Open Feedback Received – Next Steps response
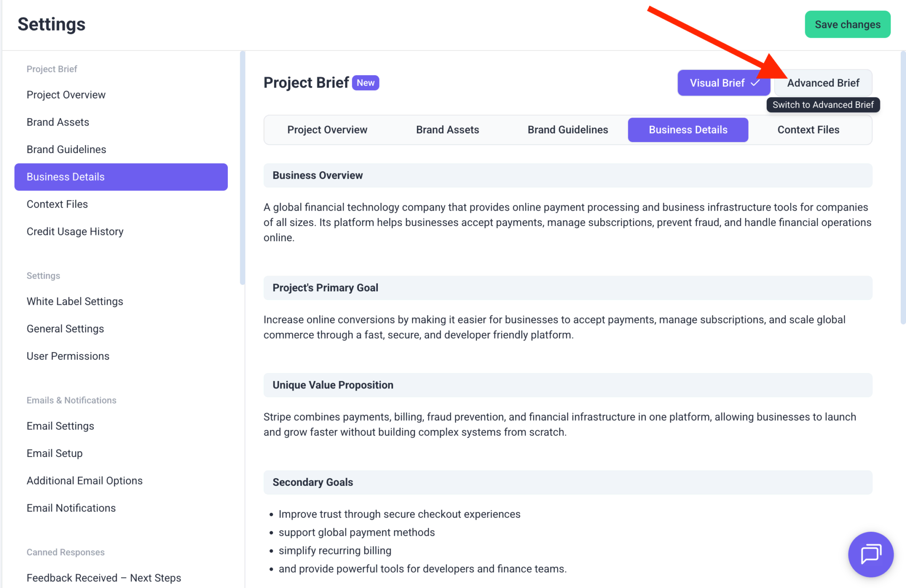Image resolution: width=906 pixels, height=588 pixels. tap(104, 578)
